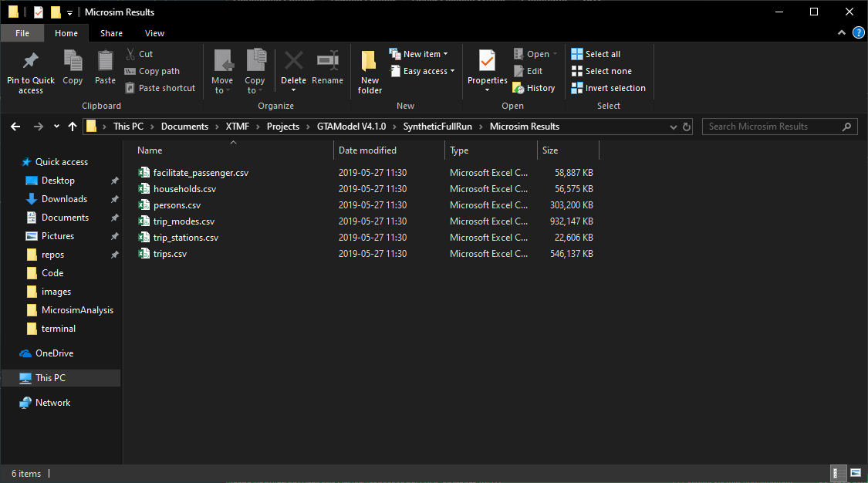
Task: Go forward with the forward arrow
Action: pyautogui.click(x=39, y=127)
